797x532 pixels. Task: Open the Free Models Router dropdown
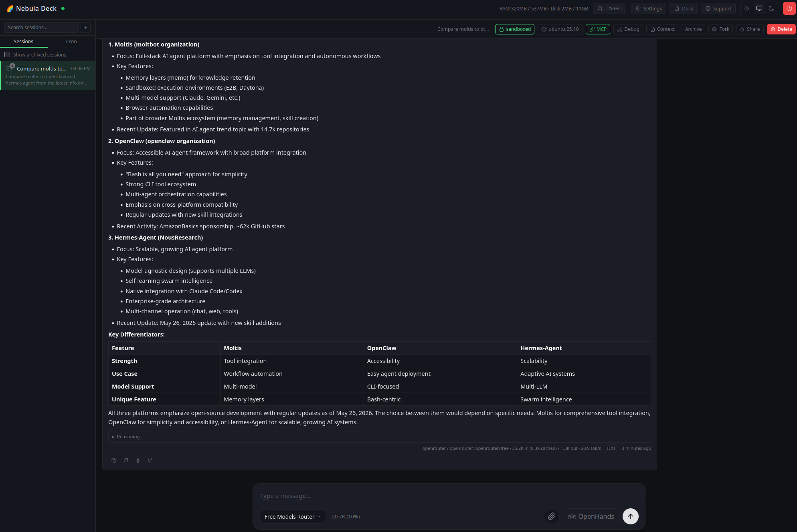pyautogui.click(x=293, y=517)
